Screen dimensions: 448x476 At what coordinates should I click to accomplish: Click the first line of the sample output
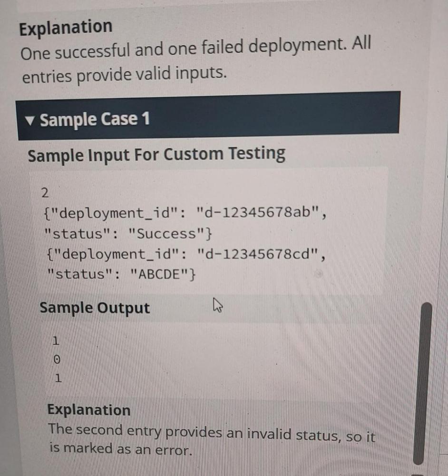click(56, 341)
